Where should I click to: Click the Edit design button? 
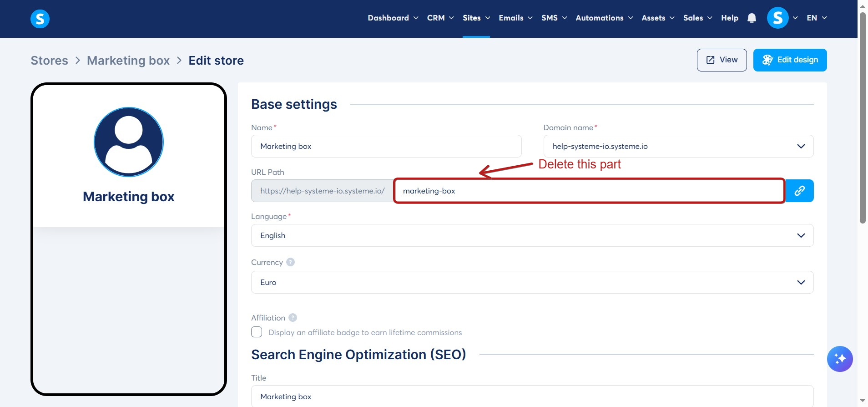[790, 60]
